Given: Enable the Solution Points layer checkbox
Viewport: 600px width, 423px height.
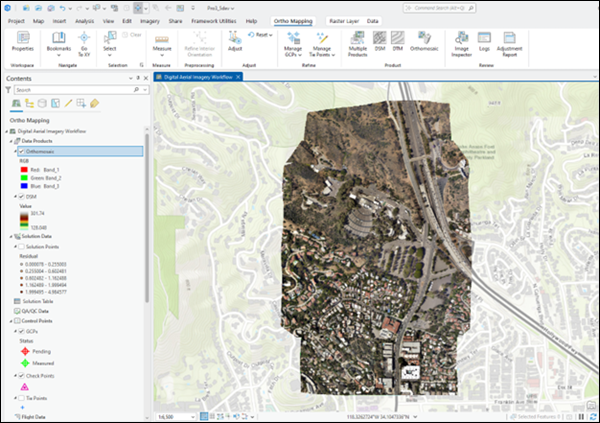Looking at the screenshot, I should [x=21, y=246].
